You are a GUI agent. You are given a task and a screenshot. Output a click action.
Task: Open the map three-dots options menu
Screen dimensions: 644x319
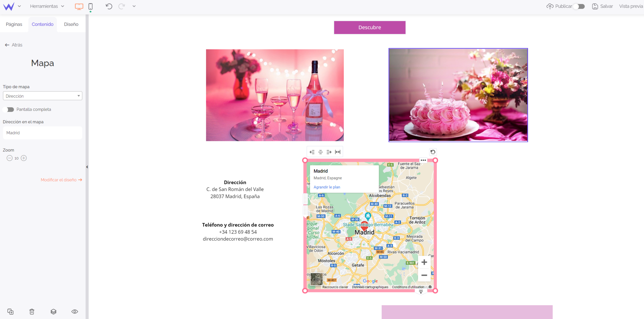(x=423, y=160)
